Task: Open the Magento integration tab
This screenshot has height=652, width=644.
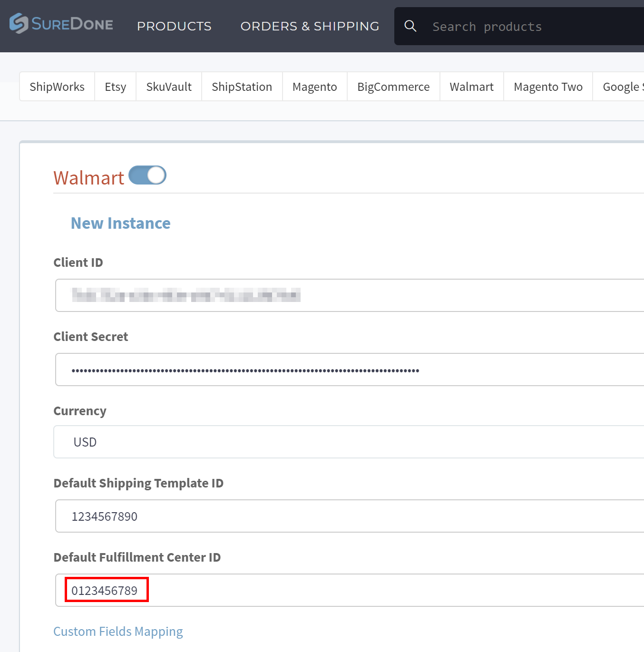Action: (x=314, y=86)
